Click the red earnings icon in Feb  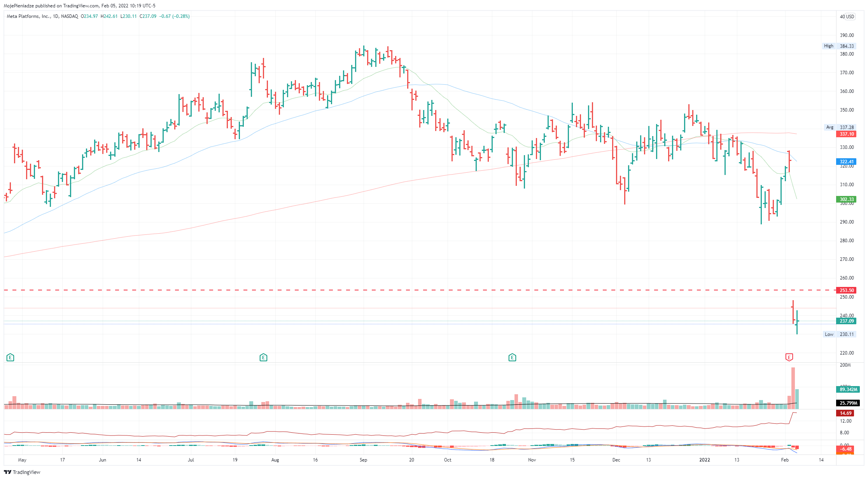(x=789, y=357)
